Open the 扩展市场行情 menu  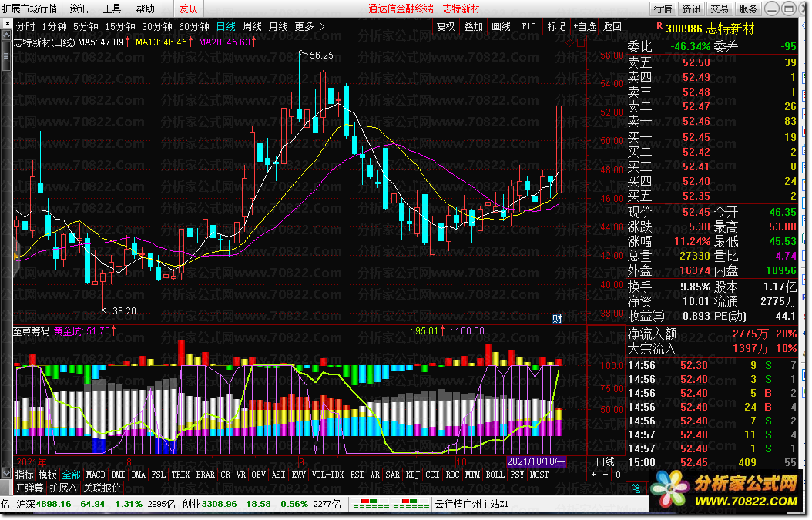30,8
